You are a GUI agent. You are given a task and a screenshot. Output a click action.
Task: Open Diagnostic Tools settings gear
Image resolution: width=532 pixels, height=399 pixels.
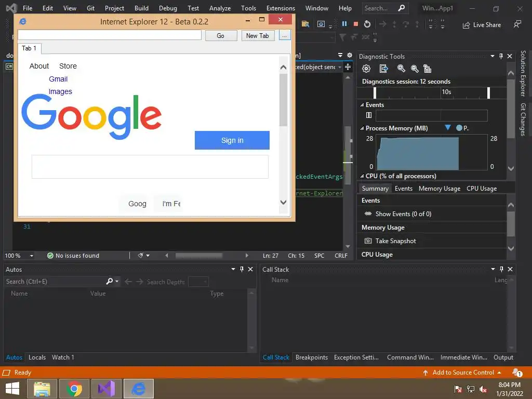366,69
